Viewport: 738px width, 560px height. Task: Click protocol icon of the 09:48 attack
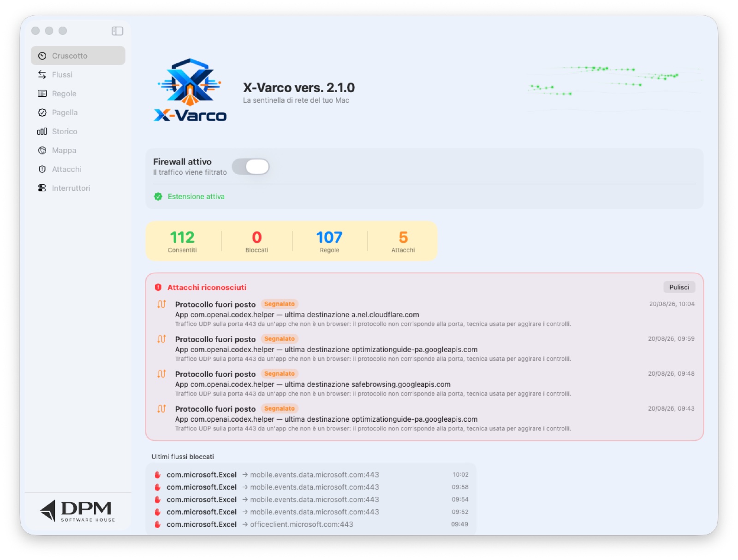click(x=161, y=374)
